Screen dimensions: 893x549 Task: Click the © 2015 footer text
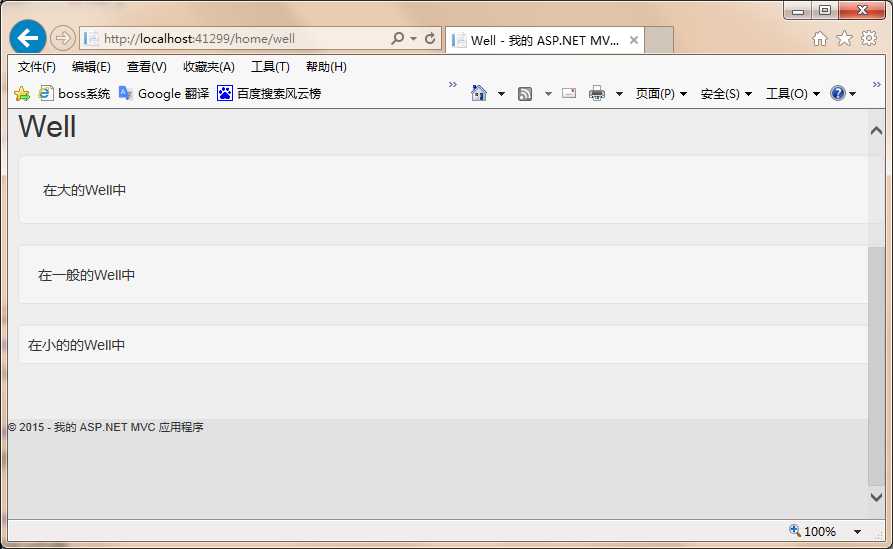(x=106, y=427)
